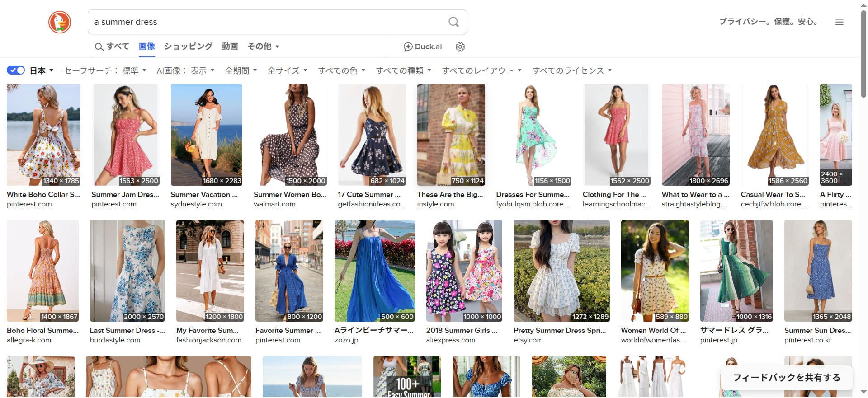This screenshot has height=398, width=868.
Task: Click the search magnifier icon in the search box
Action: click(453, 22)
